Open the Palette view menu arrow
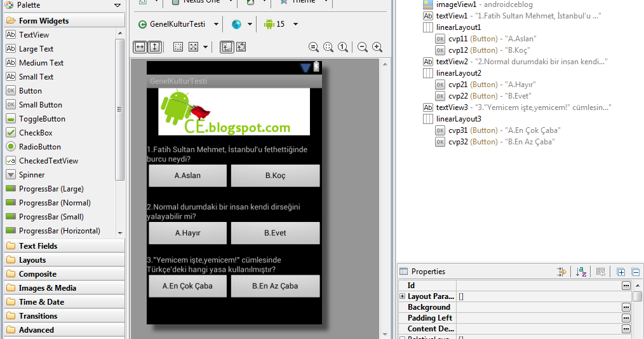Viewport: 644px width, 339px height. [x=117, y=5]
